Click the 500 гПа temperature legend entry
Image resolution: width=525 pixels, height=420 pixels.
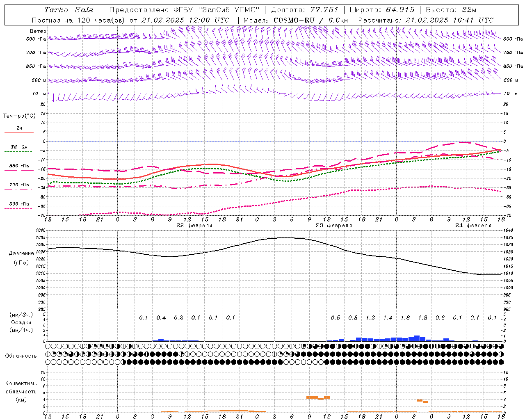[19, 204]
